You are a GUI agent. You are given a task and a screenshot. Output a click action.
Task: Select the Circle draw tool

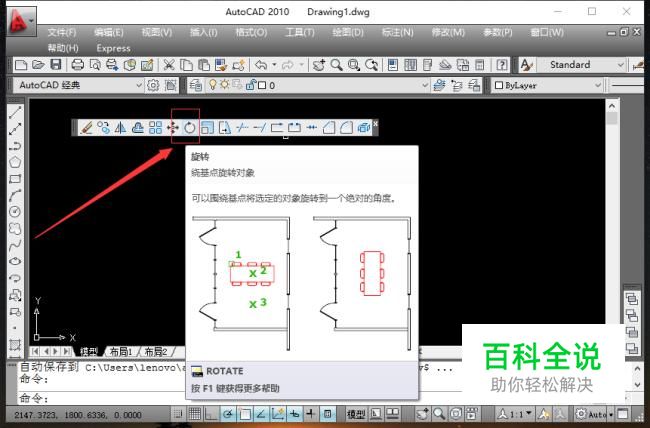click(x=15, y=212)
